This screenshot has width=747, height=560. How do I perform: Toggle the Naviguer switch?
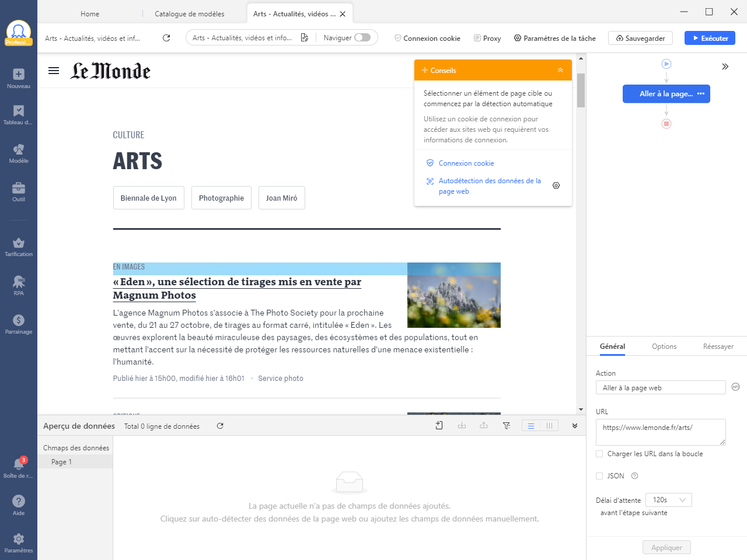(362, 37)
